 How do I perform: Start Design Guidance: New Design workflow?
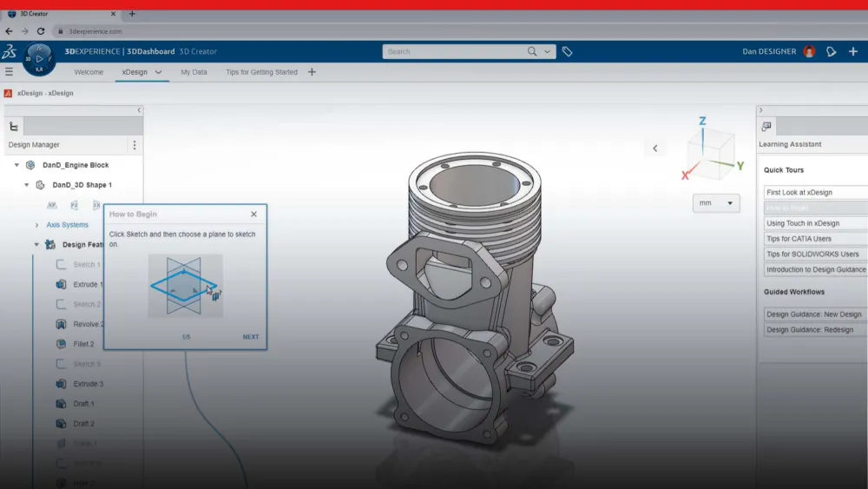pos(816,314)
